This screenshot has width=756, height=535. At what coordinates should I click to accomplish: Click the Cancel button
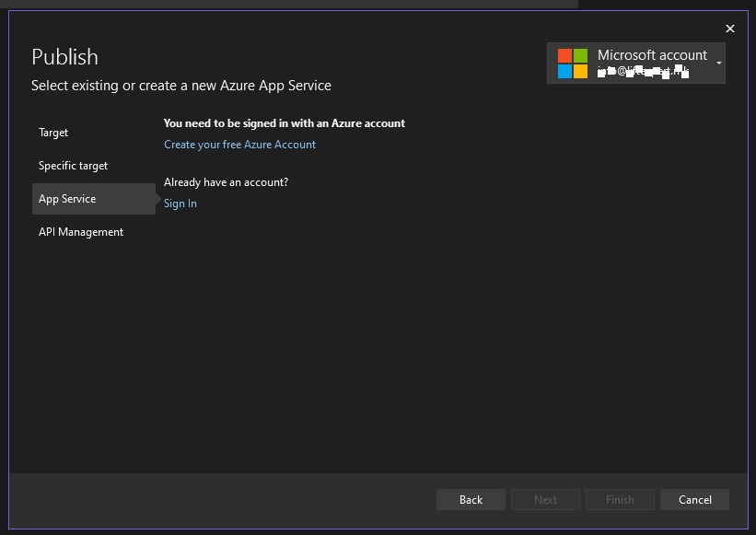coord(695,500)
